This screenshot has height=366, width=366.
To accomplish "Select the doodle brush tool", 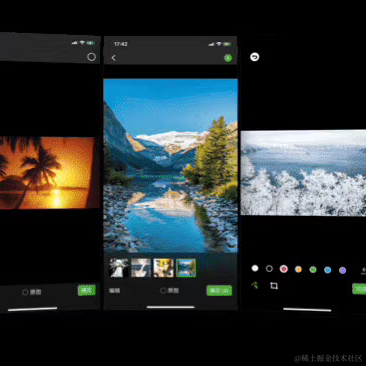I will (255, 285).
